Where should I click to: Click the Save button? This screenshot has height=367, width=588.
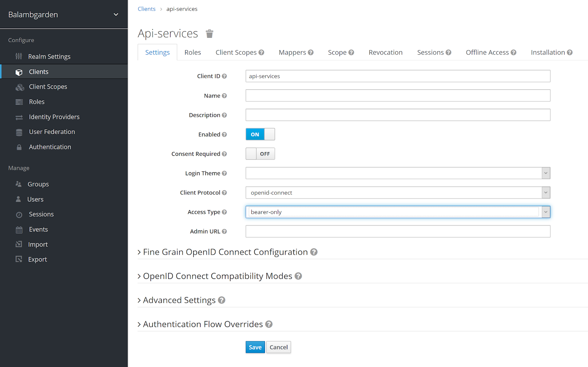[255, 347]
